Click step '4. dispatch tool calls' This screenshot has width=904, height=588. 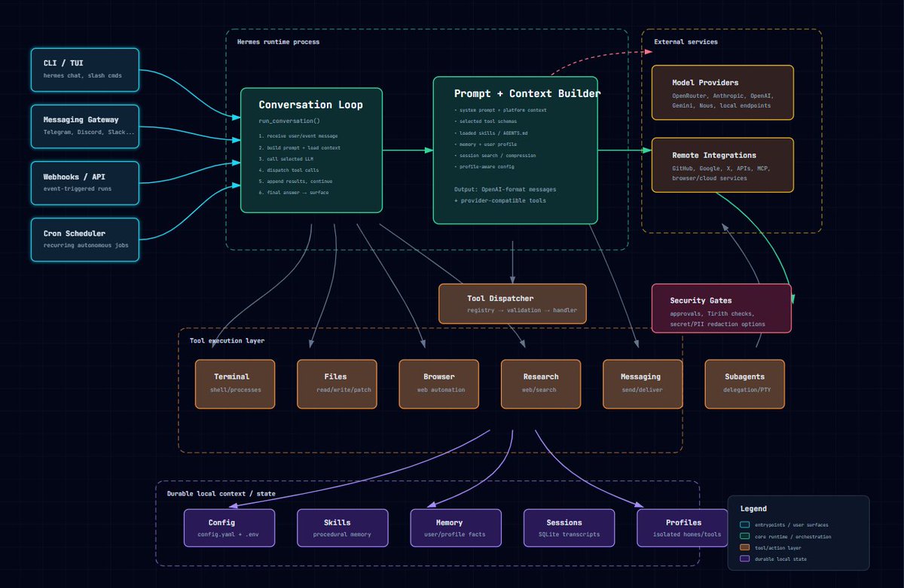tap(290, 170)
